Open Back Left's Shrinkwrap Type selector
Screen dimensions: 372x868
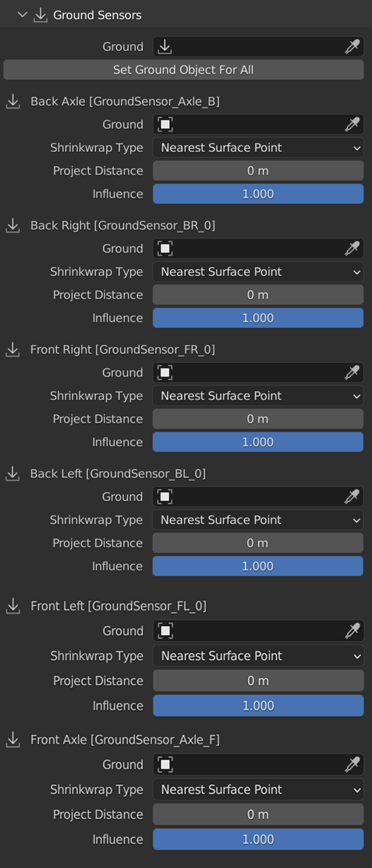(258, 520)
